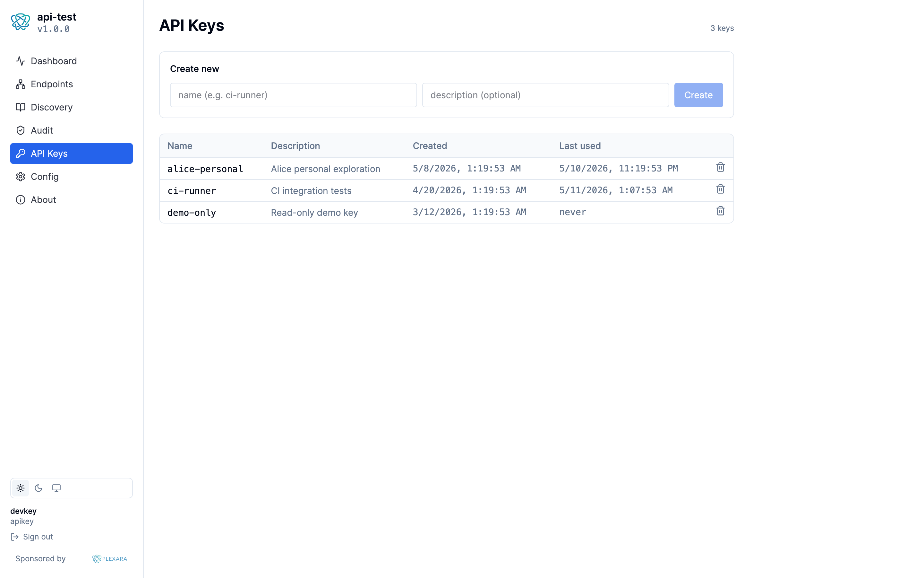This screenshot has height=578, width=924.
Task: Click the 'Read-only demo key' description
Action: (x=314, y=213)
